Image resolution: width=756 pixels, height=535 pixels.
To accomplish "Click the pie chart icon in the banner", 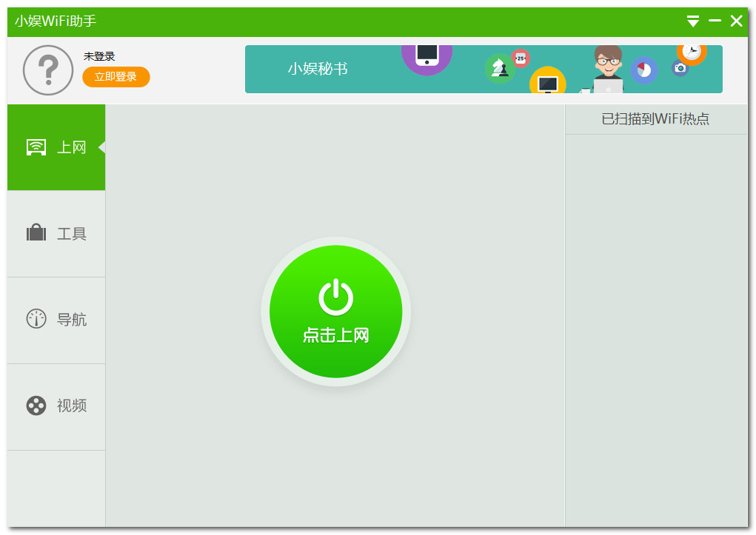I will 643,70.
